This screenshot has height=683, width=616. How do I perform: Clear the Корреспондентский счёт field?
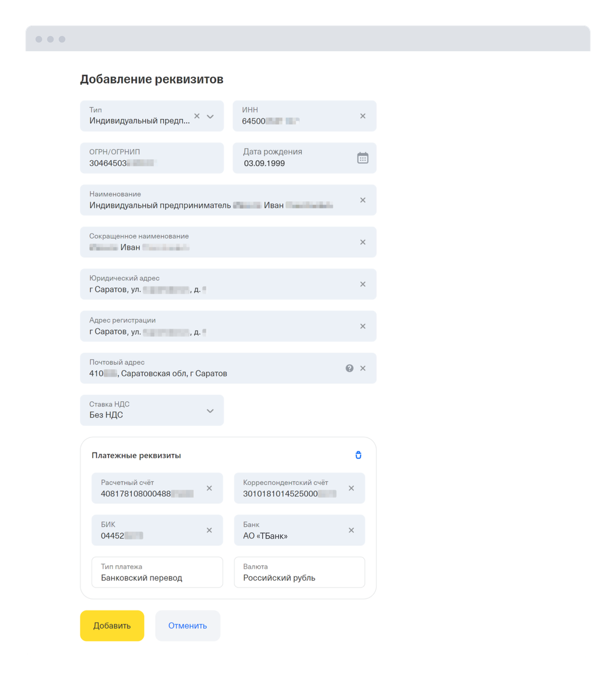tap(352, 488)
